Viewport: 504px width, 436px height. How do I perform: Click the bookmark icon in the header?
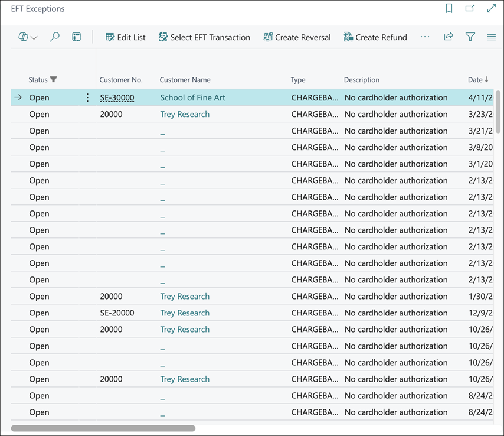[449, 8]
